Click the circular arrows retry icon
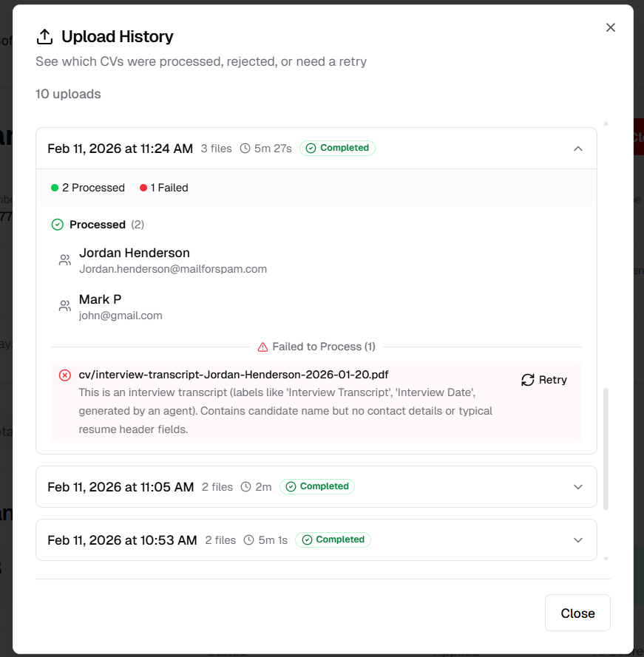 [x=528, y=380]
